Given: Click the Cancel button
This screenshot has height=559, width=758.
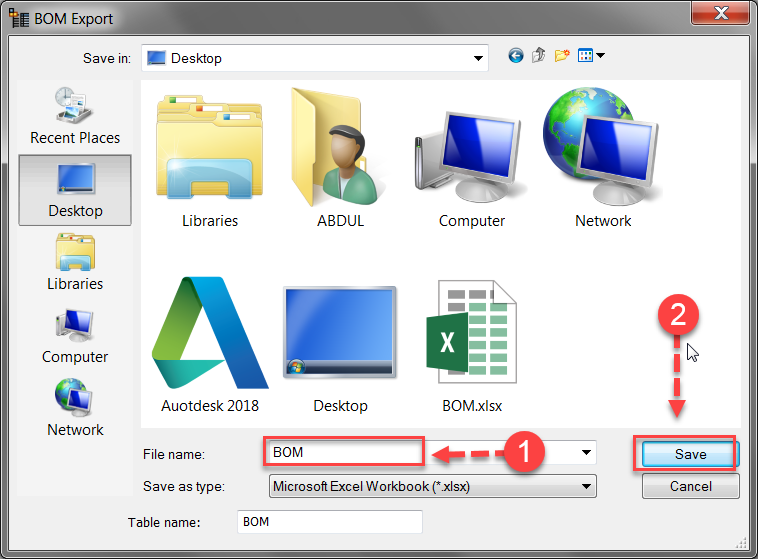Looking at the screenshot, I should point(690,487).
